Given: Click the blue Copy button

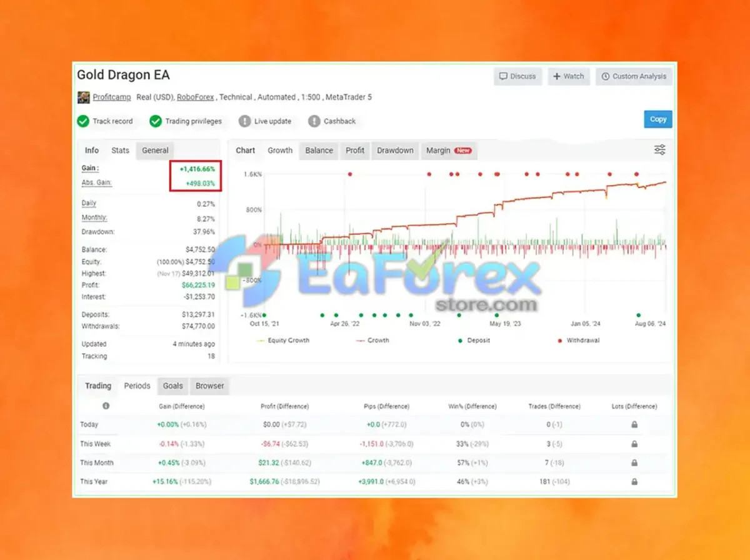Looking at the screenshot, I should click(x=658, y=119).
